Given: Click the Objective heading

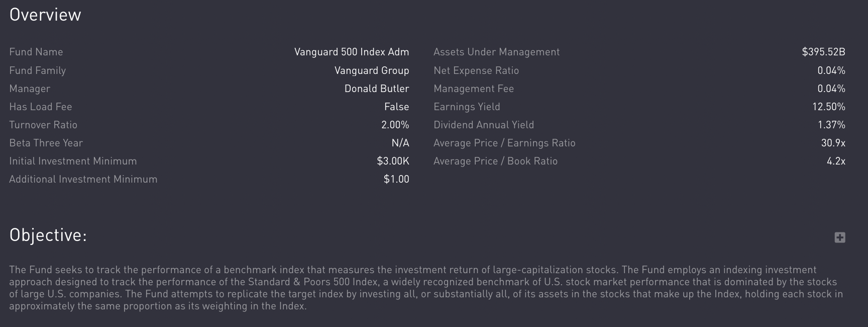Looking at the screenshot, I should [x=48, y=235].
